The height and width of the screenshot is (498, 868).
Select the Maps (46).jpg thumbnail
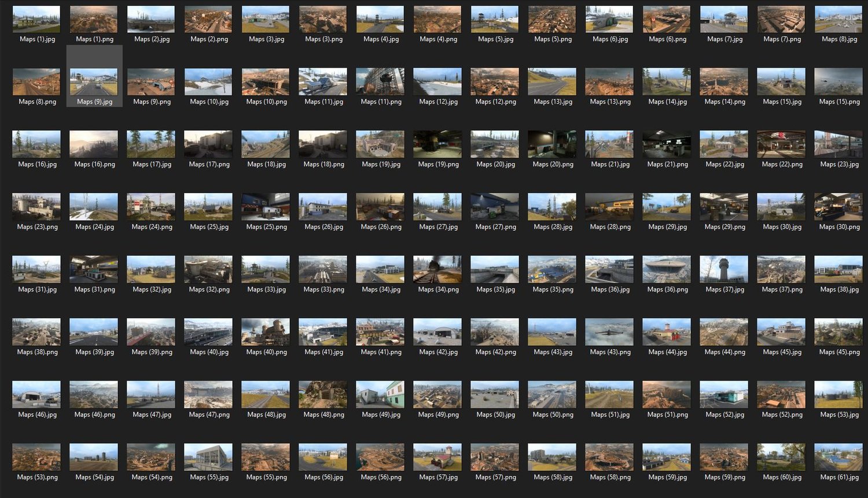(36, 394)
